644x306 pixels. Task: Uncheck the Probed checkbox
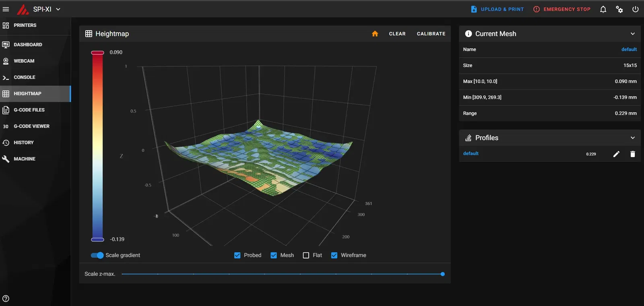(237, 255)
